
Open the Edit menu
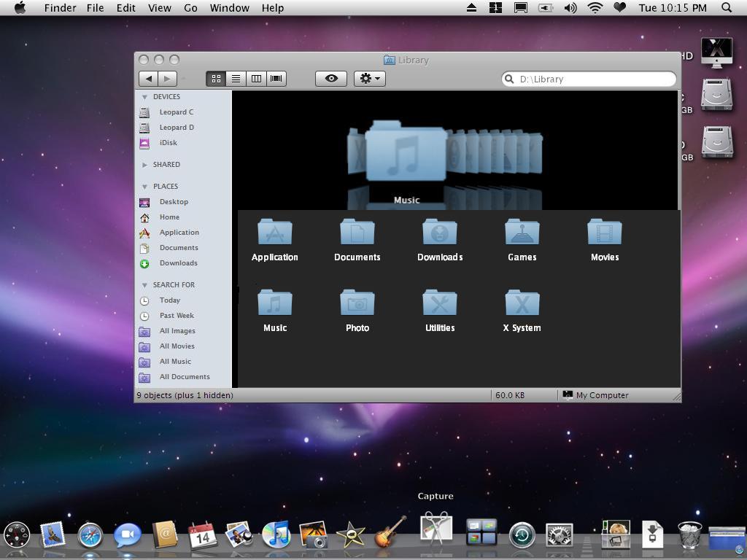[x=125, y=8]
